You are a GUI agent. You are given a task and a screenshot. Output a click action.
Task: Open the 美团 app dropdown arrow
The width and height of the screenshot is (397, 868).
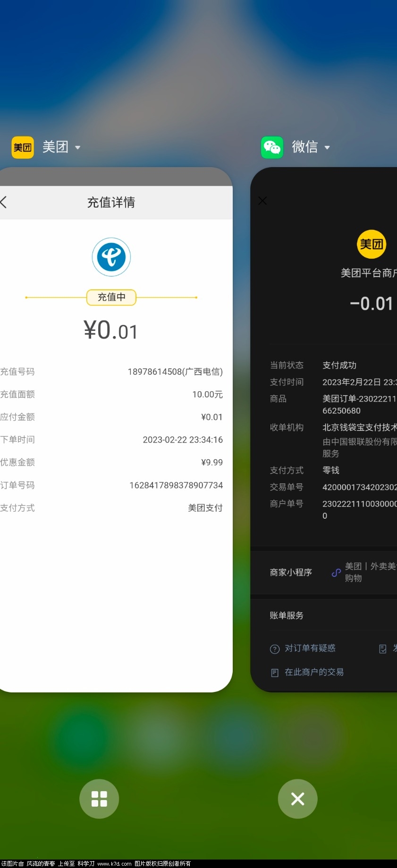(77, 148)
